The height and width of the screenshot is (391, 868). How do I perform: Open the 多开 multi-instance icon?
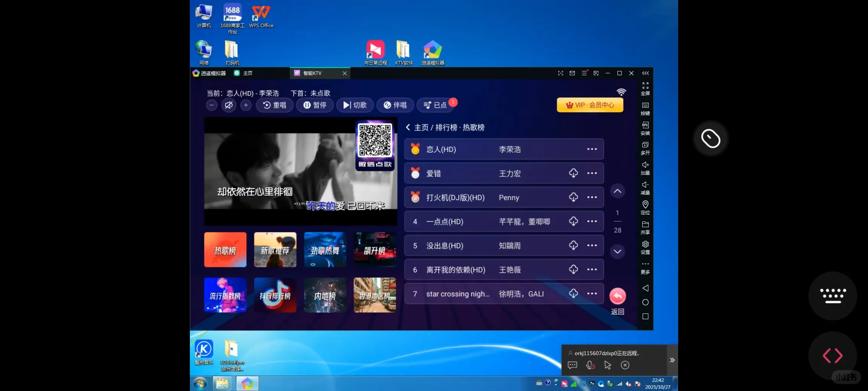tap(645, 148)
